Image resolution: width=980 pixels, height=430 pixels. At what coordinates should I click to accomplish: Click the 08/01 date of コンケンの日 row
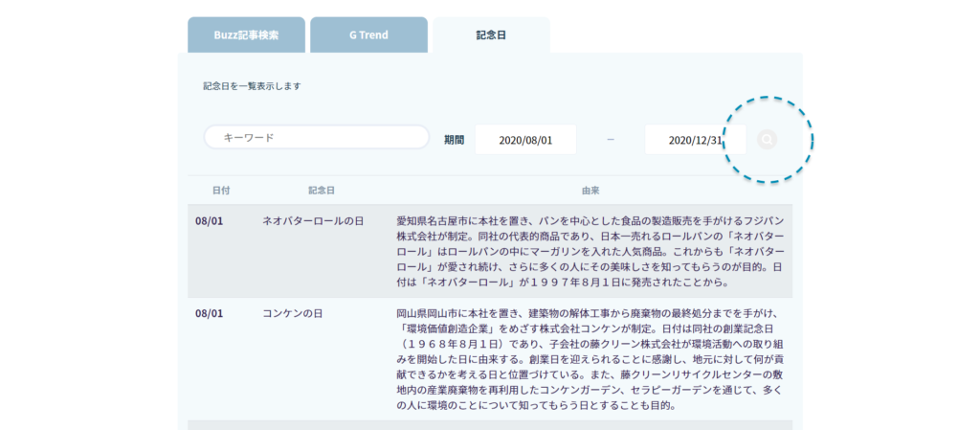tap(209, 313)
